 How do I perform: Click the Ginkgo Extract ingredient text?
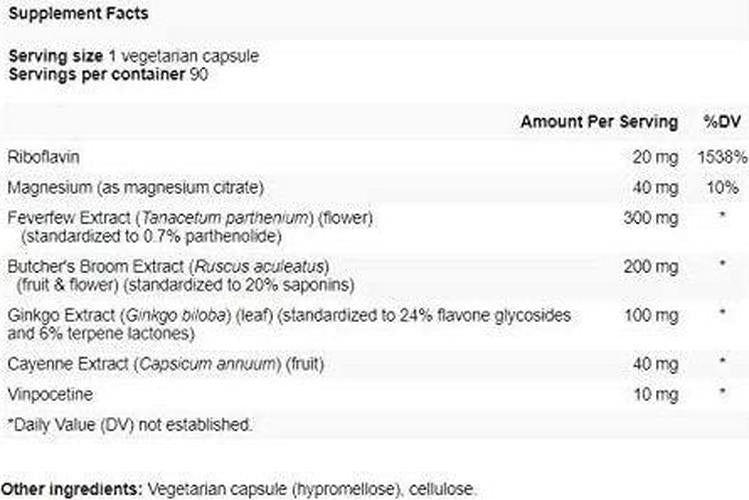point(290,323)
